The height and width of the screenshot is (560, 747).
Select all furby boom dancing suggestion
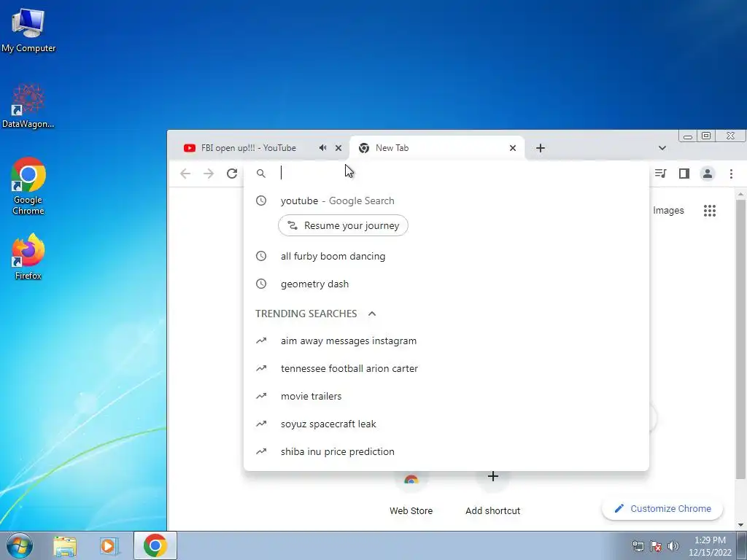(x=446, y=256)
